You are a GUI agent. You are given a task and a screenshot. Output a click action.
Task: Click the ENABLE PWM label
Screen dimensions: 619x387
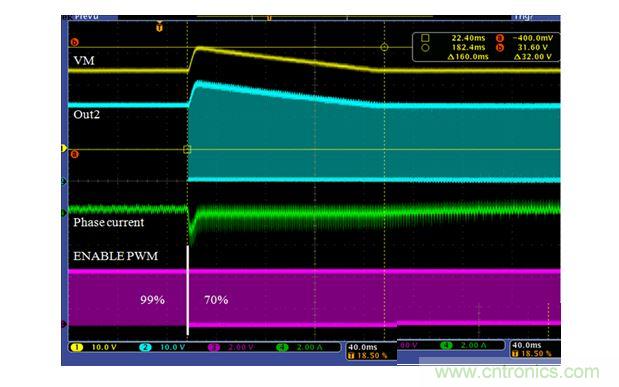pos(116,256)
